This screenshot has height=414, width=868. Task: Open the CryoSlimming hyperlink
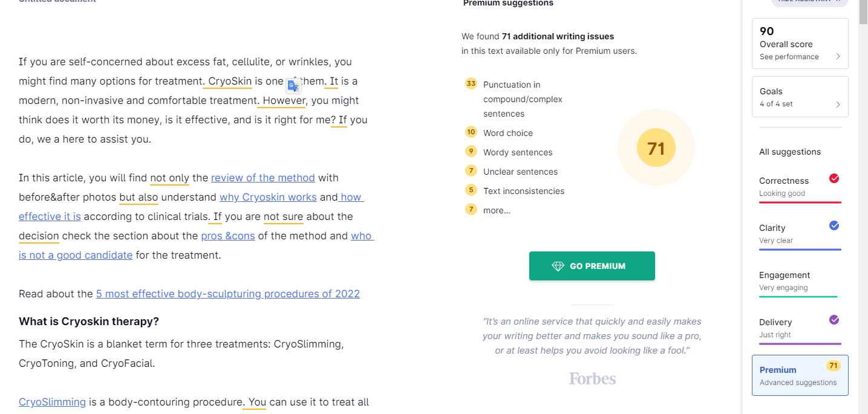(x=52, y=402)
